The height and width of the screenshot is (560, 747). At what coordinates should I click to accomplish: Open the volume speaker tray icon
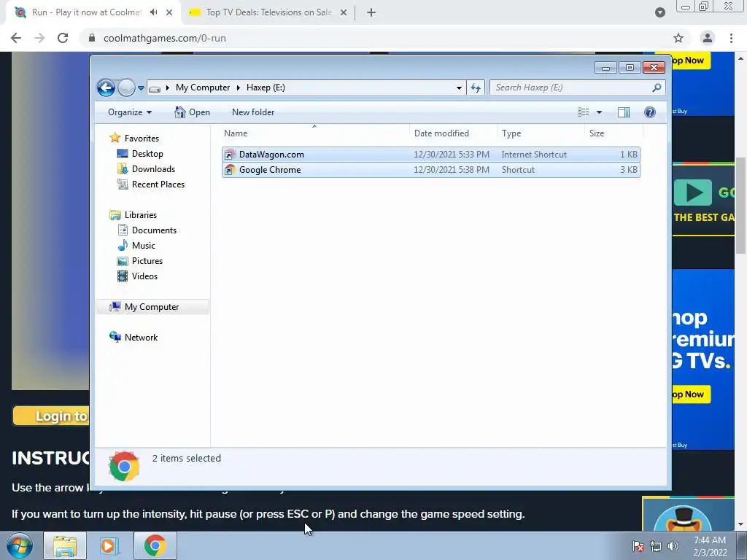[x=673, y=546]
